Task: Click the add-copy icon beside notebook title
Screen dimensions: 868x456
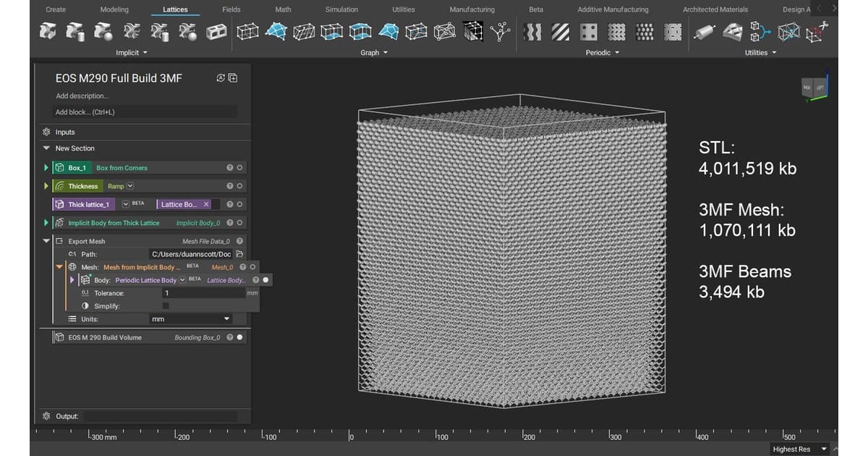Action: [x=233, y=78]
